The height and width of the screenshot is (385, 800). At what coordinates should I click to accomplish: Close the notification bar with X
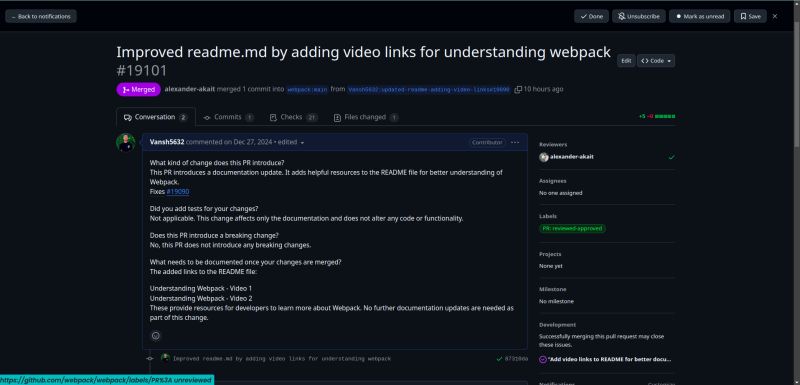coord(775,16)
